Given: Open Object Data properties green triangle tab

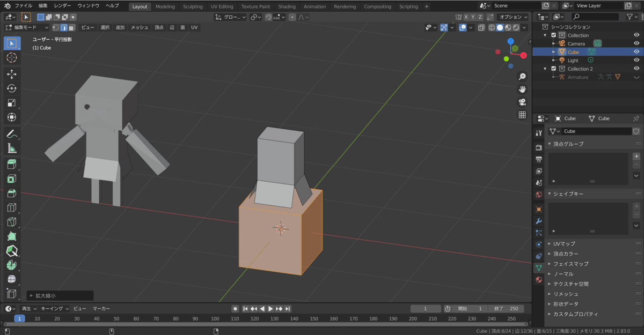Looking at the screenshot, I should tap(539, 267).
